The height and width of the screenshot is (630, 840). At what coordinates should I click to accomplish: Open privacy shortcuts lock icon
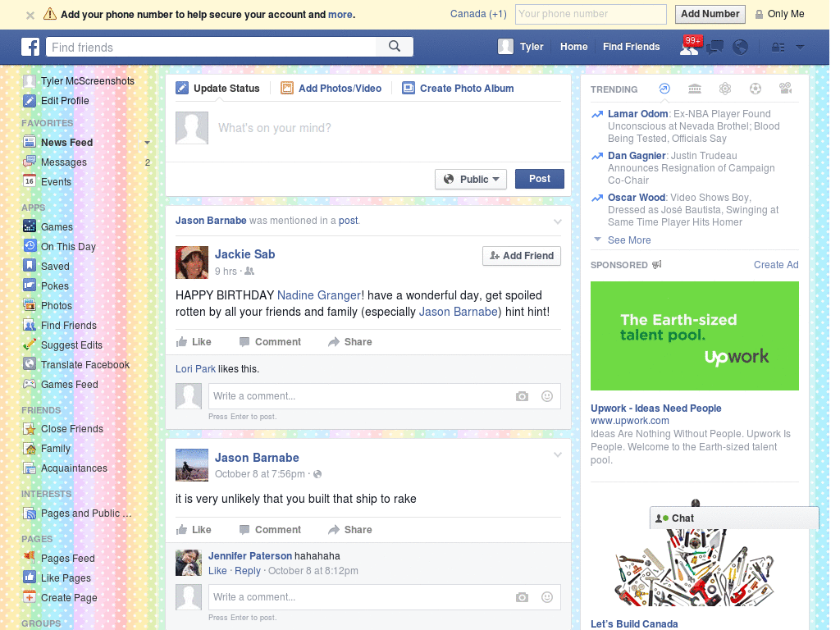click(x=778, y=47)
